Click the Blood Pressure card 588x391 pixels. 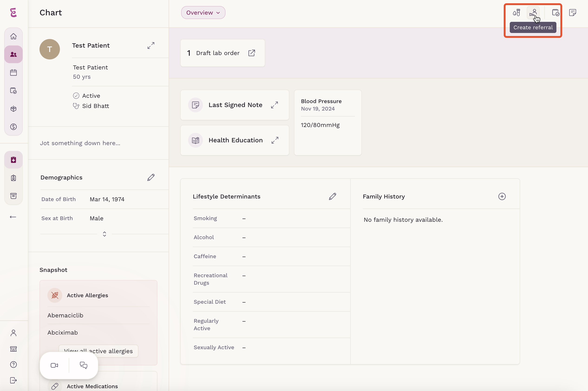click(x=328, y=122)
